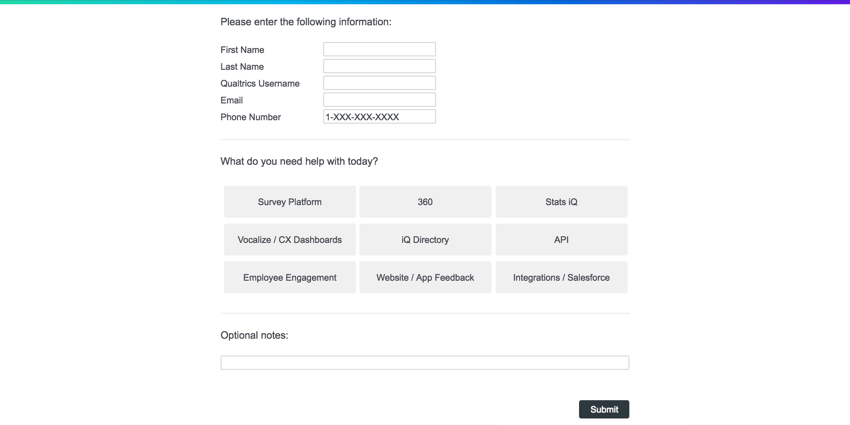Focus the Last Name text box
Viewport: 850px width, 425px height.
click(379, 66)
